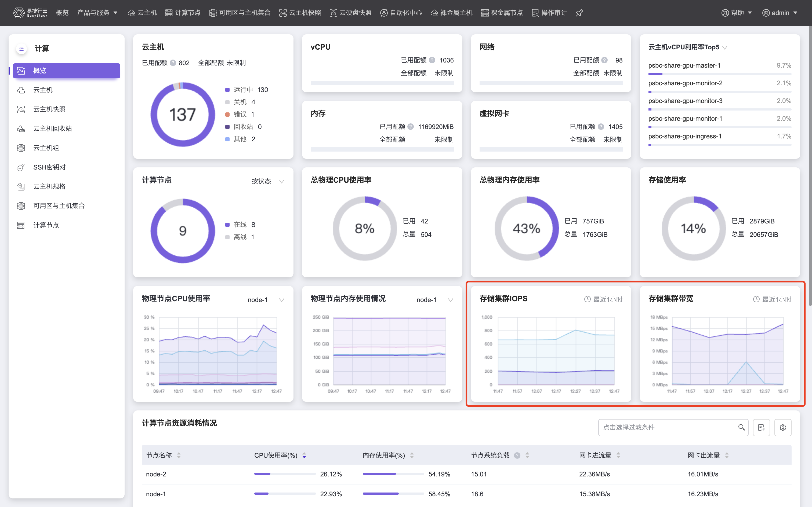This screenshot has height=507, width=812.
Task: Click the pin icon in top navigation
Action: (x=579, y=13)
